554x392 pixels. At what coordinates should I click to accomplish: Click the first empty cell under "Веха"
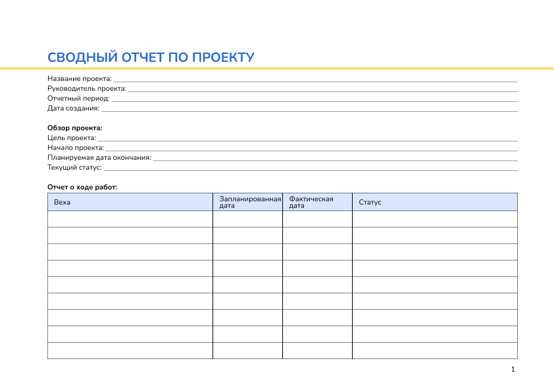[130, 219]
